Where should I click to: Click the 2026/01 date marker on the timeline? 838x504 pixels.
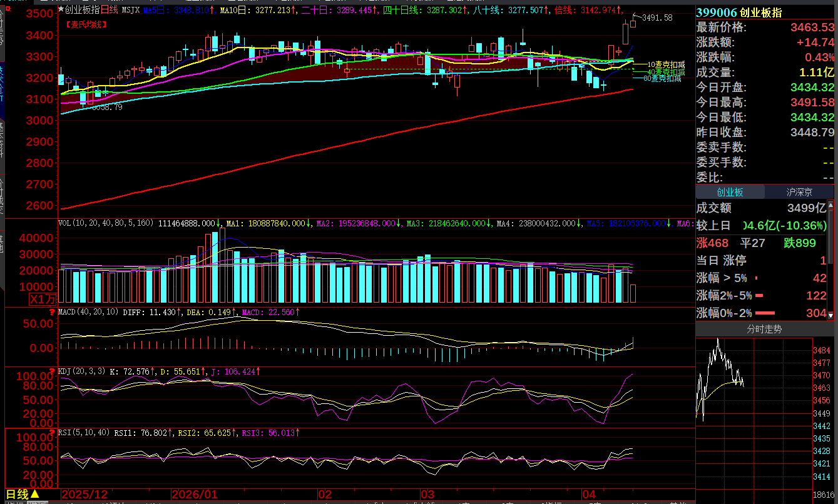(x=194, y=495)
